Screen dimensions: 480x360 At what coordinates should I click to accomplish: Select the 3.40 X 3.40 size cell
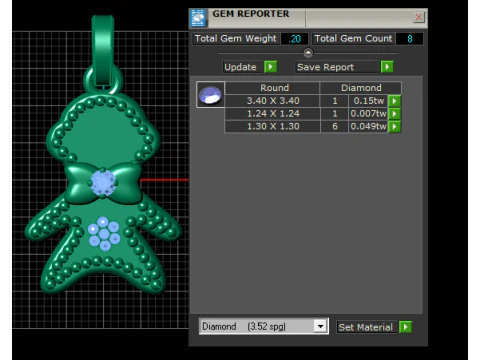pos(273,101)
